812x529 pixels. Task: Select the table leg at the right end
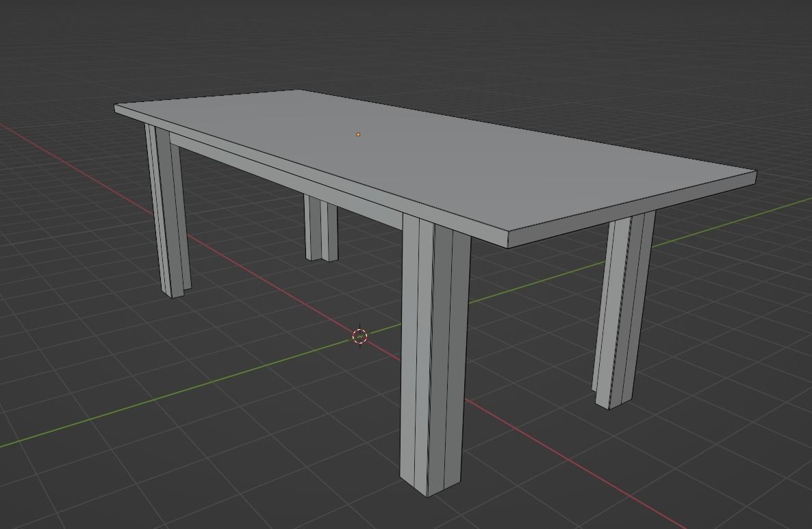pos(624,311)
